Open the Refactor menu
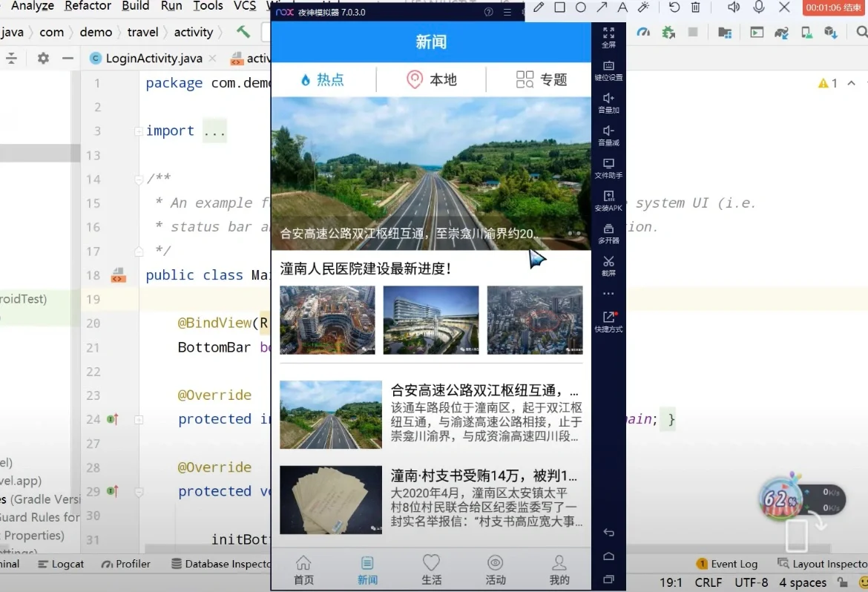Image resolution: width=868 pixels, height=592 pixels. pos(87,7)
